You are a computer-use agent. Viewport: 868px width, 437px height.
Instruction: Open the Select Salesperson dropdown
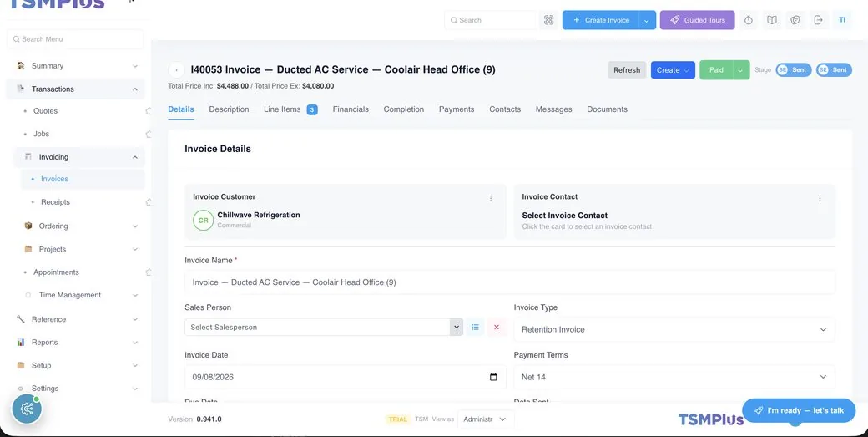point(324,328)
